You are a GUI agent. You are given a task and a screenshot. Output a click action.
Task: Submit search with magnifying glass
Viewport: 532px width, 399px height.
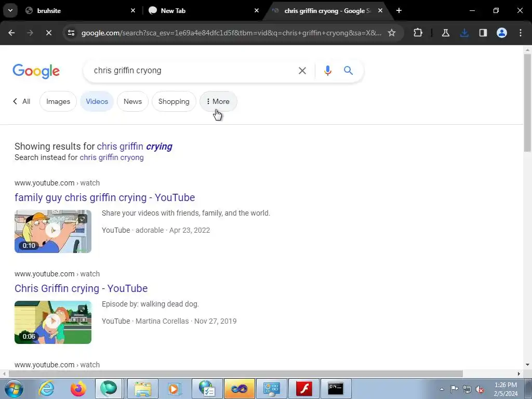pos(349,71)
